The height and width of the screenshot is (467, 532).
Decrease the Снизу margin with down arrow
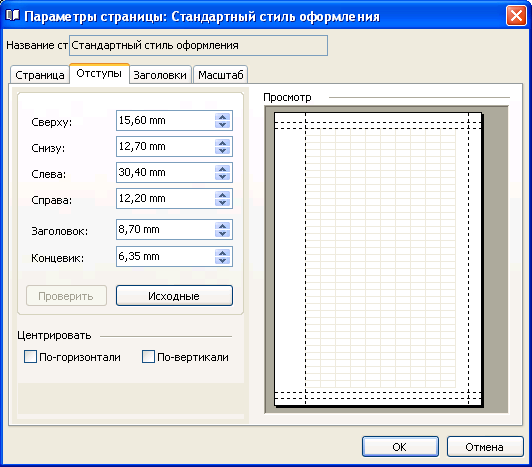[223, 150]
